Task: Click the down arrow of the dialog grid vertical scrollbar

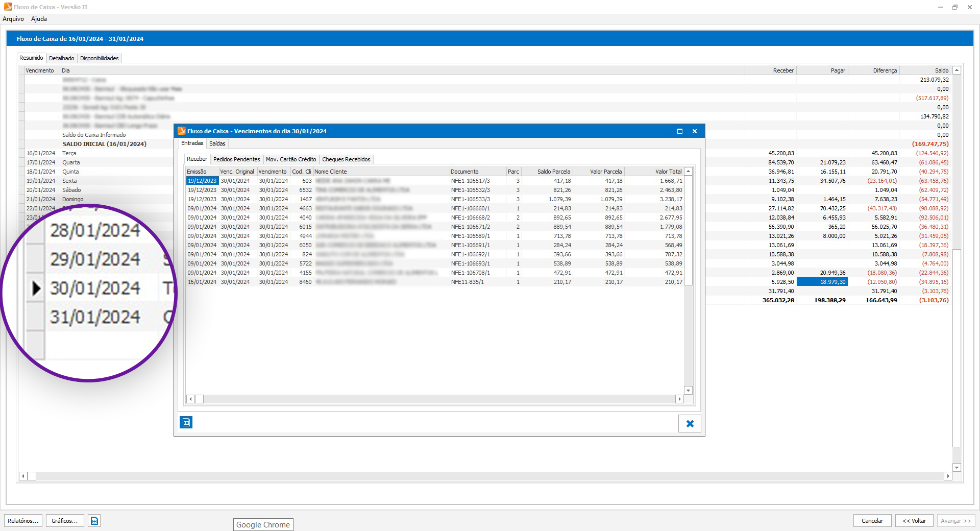Action: click(688, 391)
